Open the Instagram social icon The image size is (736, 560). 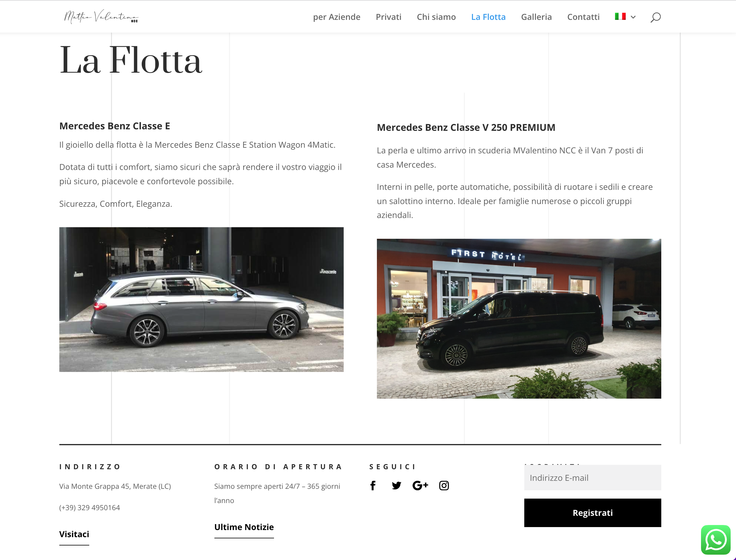(x=444, y=486)
